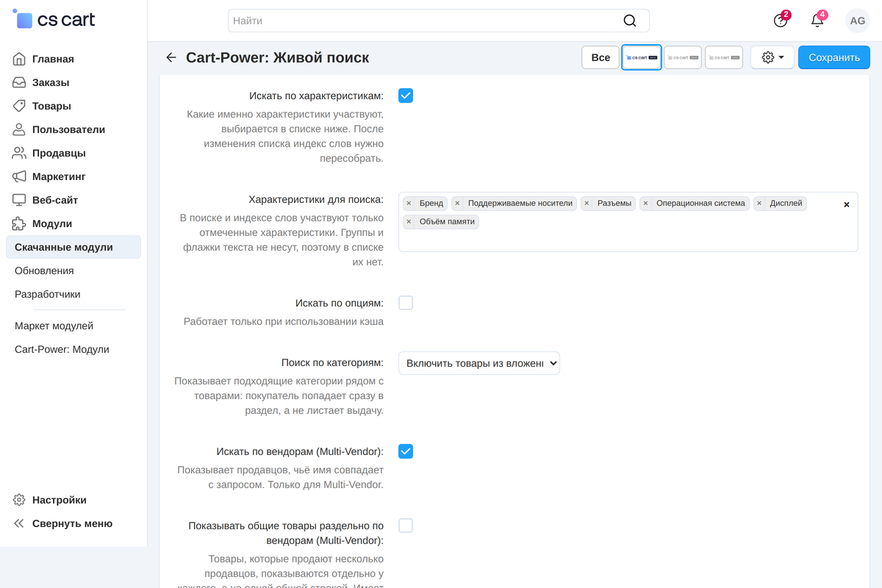Viewport: 882px width, 588px height.
Task: Open Пользователи in the sidebar
Action: pos(68,129)
